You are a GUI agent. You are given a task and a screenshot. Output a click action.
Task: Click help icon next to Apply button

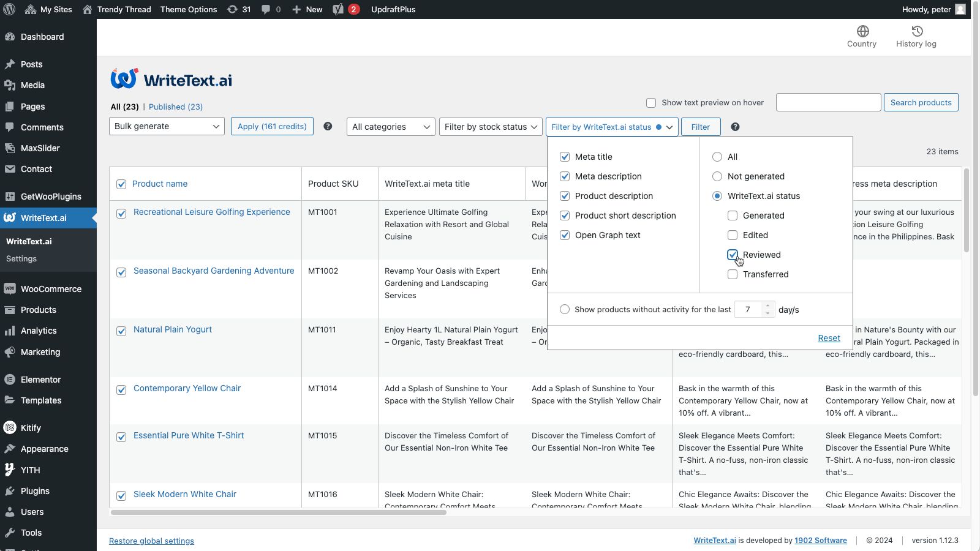tap(328, 127)
